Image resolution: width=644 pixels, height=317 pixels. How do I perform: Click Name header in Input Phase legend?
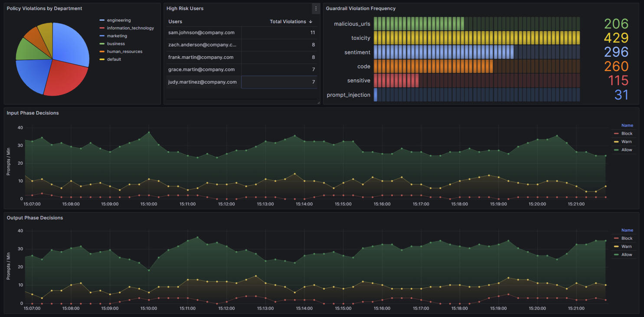click(x=627, y=126)
